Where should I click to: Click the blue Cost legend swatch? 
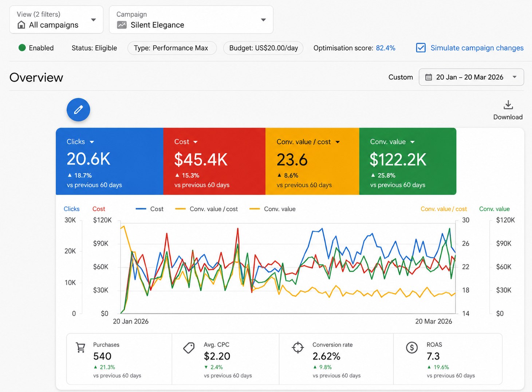pyautogui.click(x=141, y=209)
